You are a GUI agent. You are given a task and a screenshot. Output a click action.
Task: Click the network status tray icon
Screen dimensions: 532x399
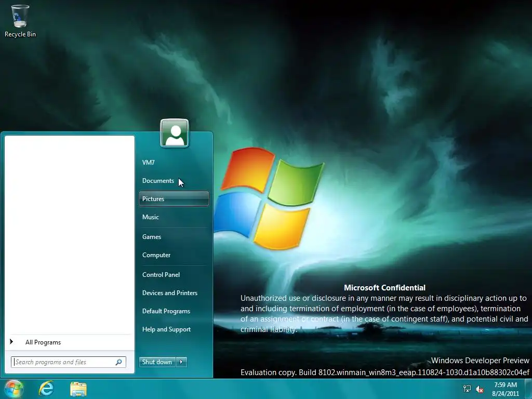tap(467, 389)
